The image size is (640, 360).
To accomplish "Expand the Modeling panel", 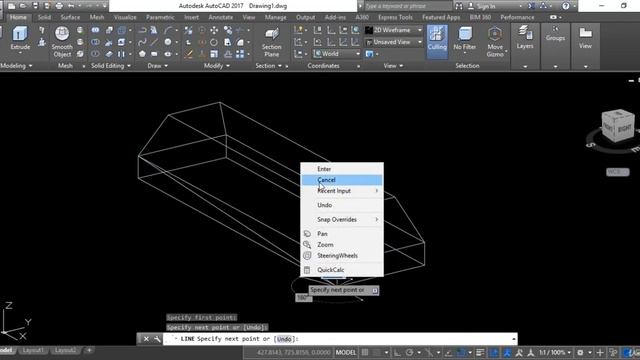I will click(16, 66).
